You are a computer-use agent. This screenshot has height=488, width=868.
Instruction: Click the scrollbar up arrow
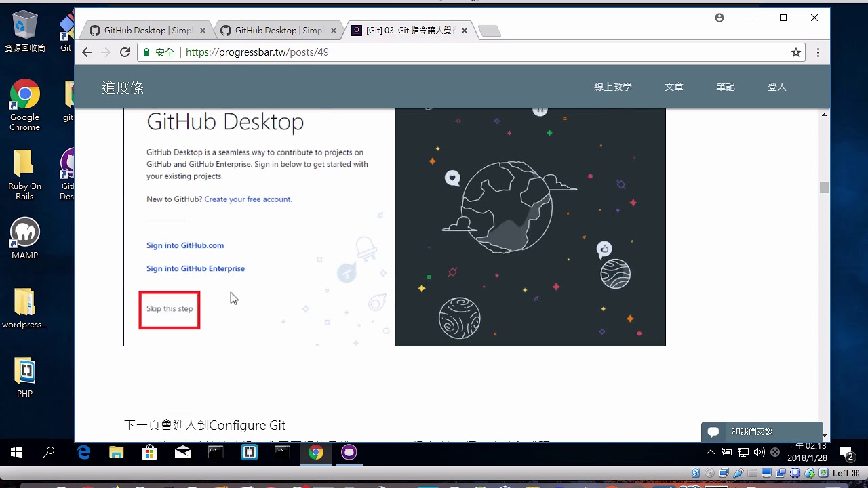824,115
